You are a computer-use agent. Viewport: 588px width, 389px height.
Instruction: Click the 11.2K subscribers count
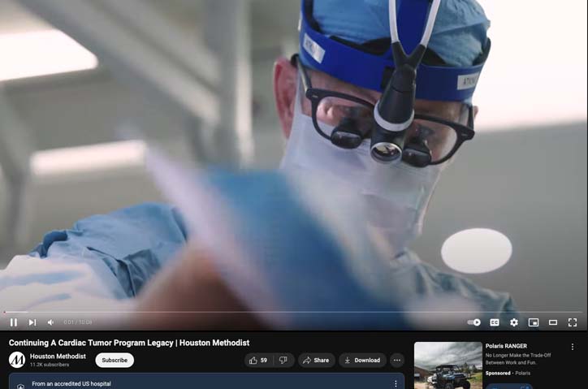[50, 365]
